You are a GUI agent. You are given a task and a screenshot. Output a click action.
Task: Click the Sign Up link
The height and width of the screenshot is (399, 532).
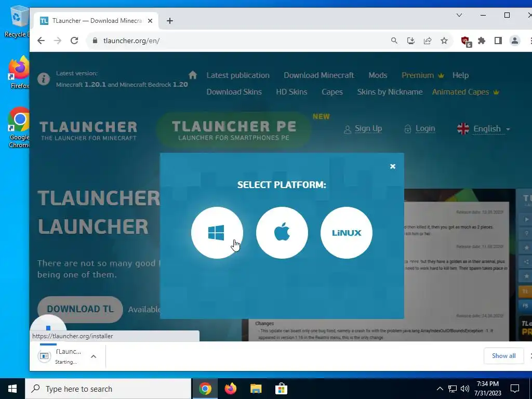click(x=363, y=129)
